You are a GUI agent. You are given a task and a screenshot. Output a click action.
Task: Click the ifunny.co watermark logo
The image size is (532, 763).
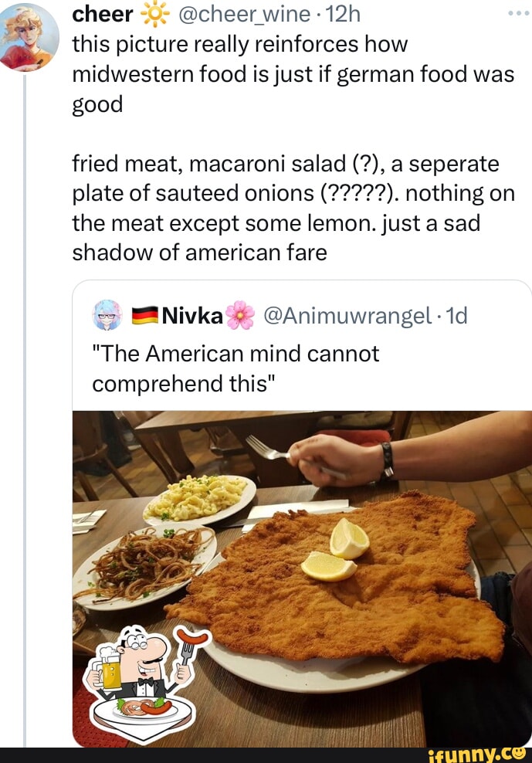coord(477,755)
